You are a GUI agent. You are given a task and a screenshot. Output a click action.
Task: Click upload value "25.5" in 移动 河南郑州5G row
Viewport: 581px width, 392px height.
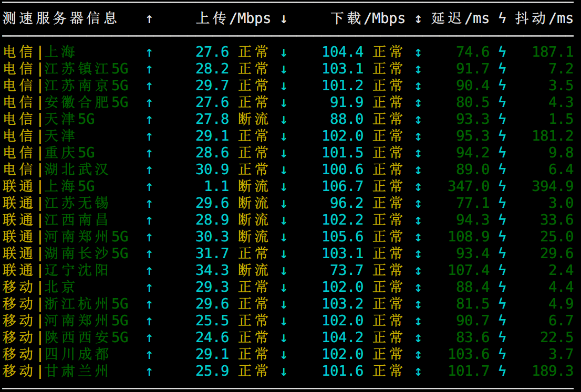point(212,321)
